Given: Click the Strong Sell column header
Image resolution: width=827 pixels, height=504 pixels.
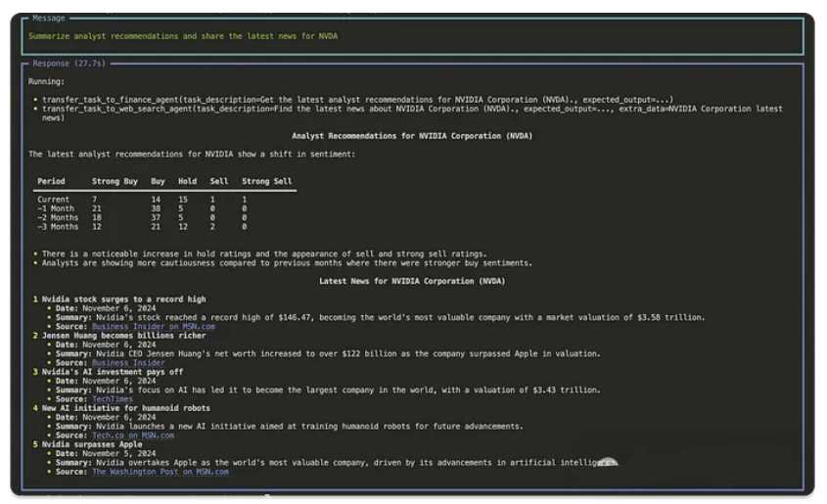Looking at the screenshot, I should [266, 181].
